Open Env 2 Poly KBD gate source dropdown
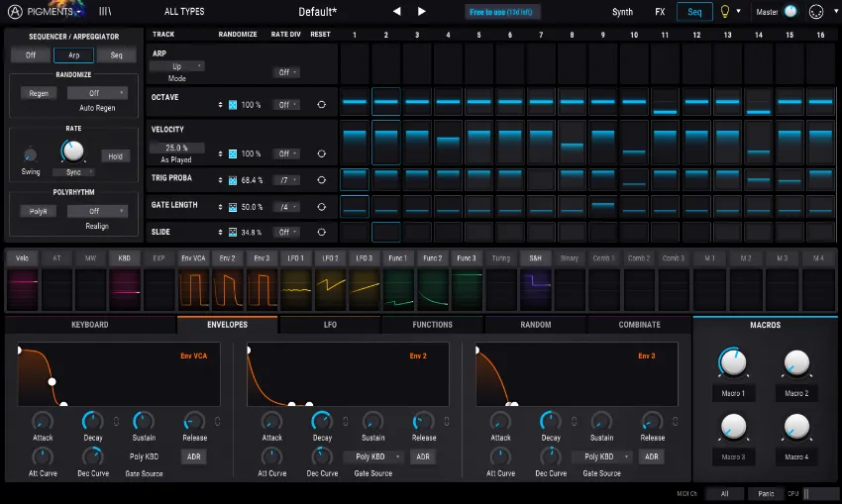The width and height of the screenshot is (842, 504). 373,456
